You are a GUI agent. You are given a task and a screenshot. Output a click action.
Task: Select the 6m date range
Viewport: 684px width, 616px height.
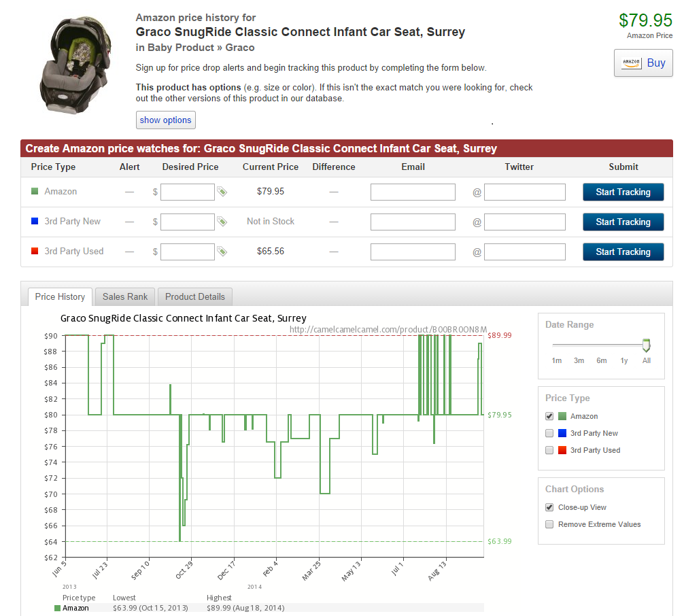click(x=602, y=361)
